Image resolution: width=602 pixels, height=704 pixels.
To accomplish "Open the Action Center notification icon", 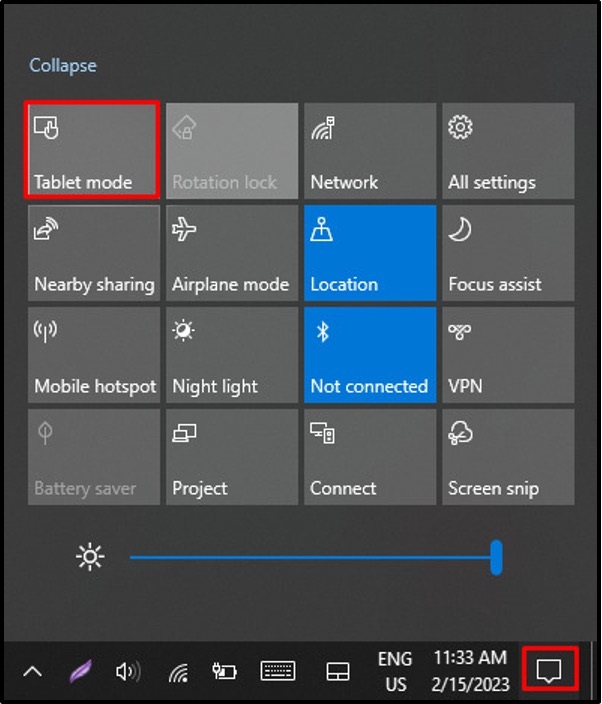I will [549, 670].
